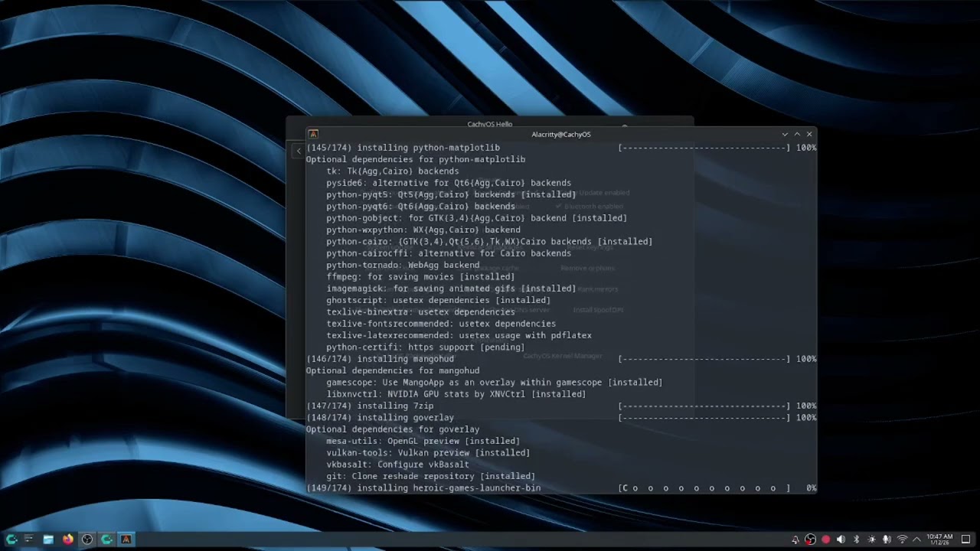
Task: Click the 'python-certifi: https support [pending]' line
Action: pyautogui.click(x=426, y=347)
